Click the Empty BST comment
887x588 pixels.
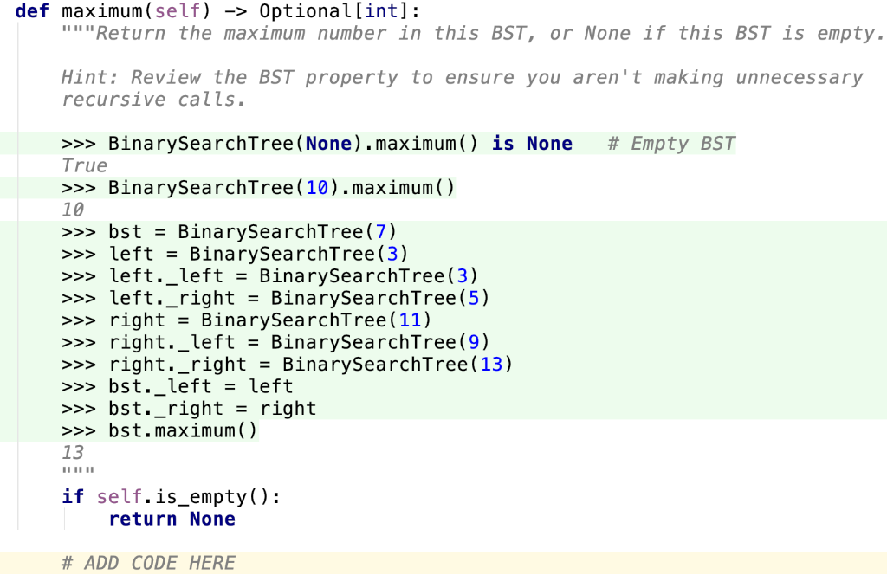(671, 143)
